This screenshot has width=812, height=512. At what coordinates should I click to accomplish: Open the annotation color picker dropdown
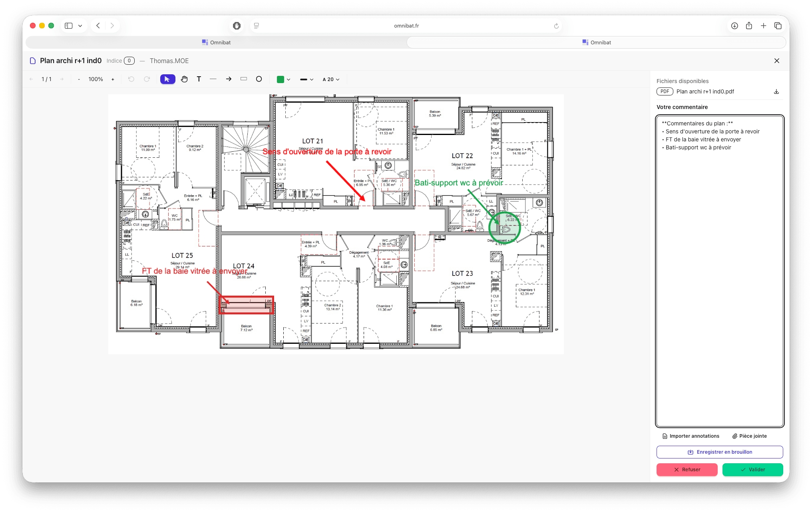[289, 79]
